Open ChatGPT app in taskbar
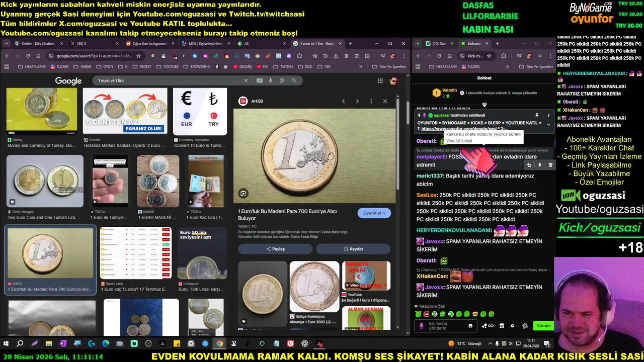 (305, 343)
